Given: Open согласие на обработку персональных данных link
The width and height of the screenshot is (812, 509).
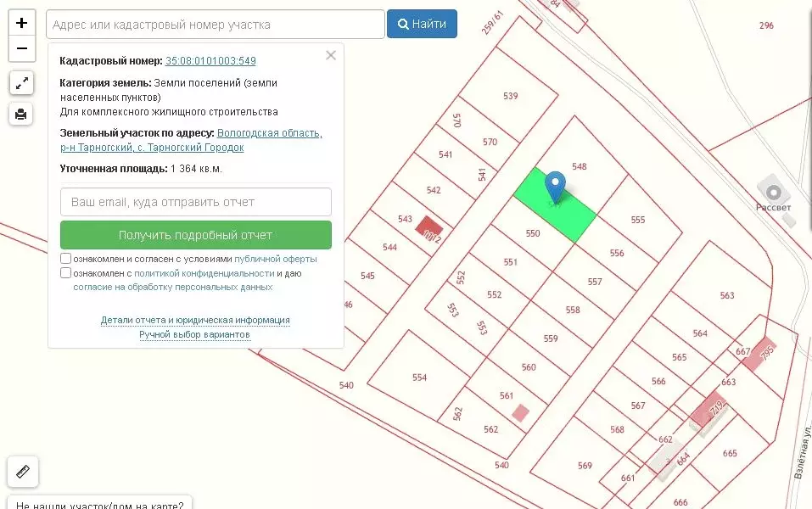Looking at the screenshot, I should click(x=173, y=287).
